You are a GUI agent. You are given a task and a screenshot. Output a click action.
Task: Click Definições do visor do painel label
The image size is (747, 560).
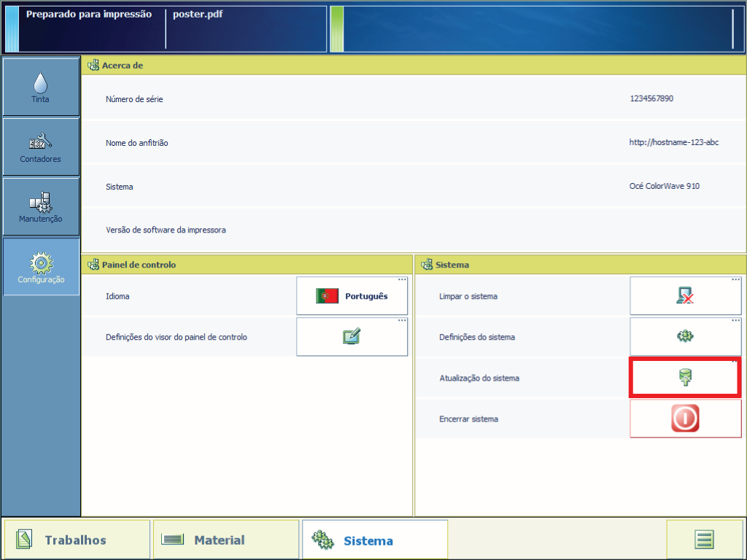coord(177,337)
